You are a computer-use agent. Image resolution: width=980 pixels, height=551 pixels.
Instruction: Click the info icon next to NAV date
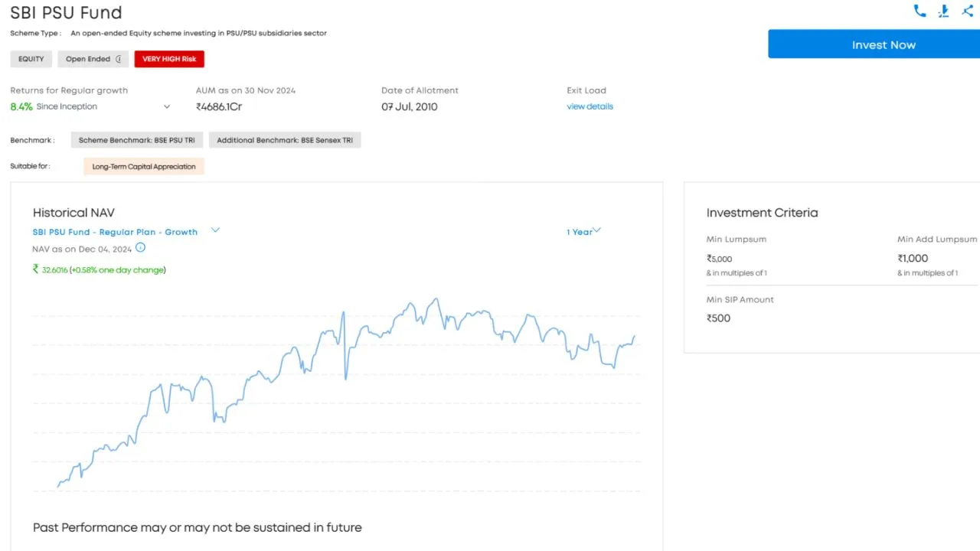pos(140,248)
